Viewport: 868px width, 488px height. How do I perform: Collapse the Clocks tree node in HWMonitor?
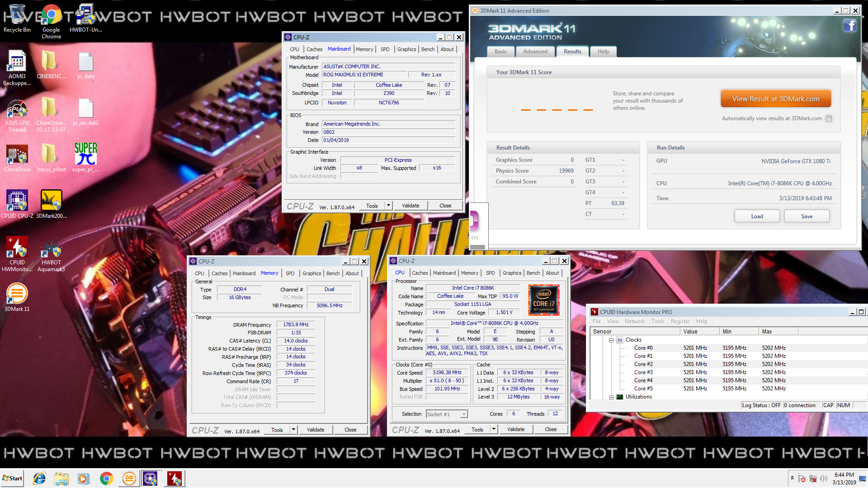[611, 340]
